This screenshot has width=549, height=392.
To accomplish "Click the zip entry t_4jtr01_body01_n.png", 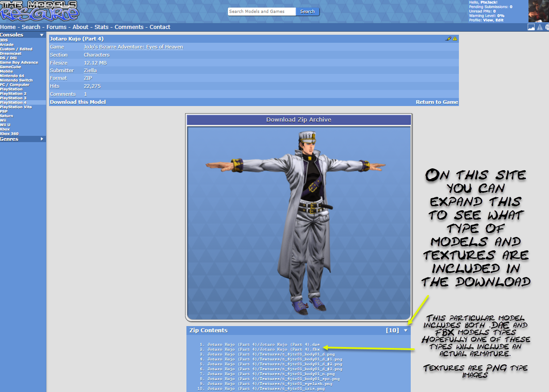I will pos(271,374).
